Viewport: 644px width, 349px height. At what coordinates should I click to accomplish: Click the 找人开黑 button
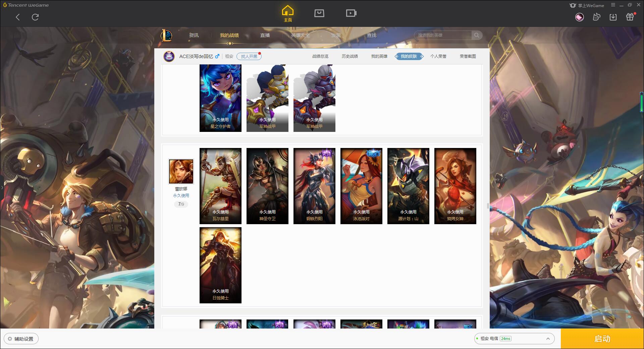click(249, 56)
